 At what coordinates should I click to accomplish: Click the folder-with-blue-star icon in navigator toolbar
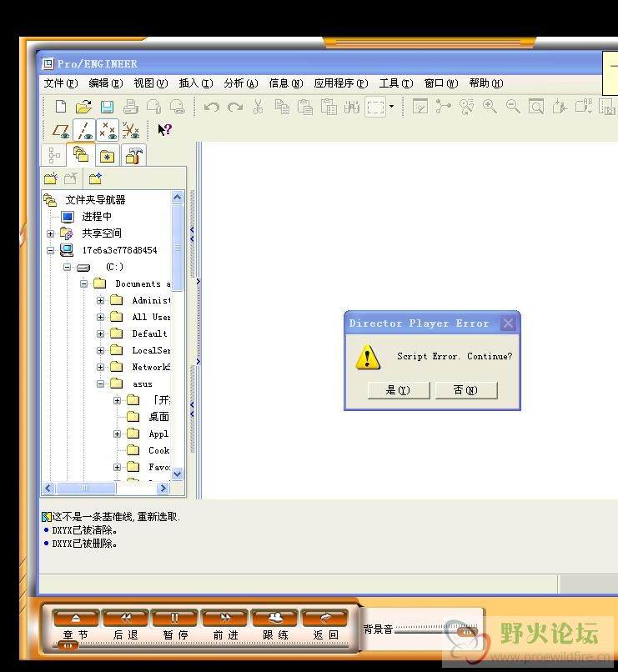pos(95,178)
